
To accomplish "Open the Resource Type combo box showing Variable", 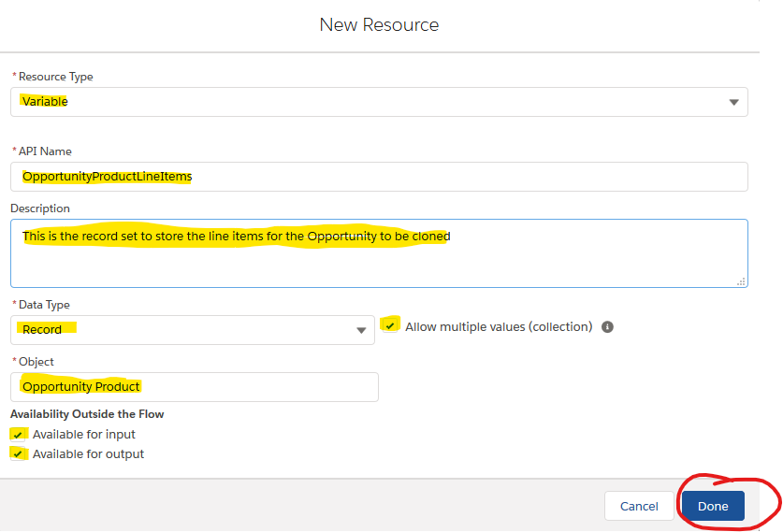I will [379, 102].
